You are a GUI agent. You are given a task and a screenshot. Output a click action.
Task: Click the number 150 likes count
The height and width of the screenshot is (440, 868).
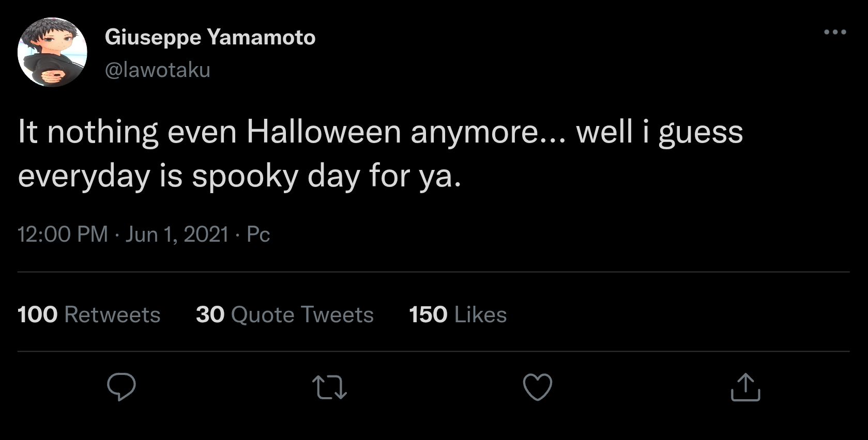(x=428, y=315)
